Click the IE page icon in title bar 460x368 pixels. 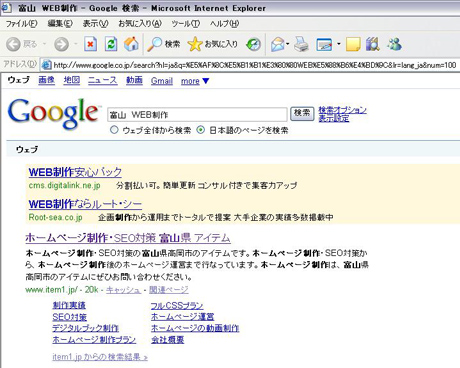(7, 8)
